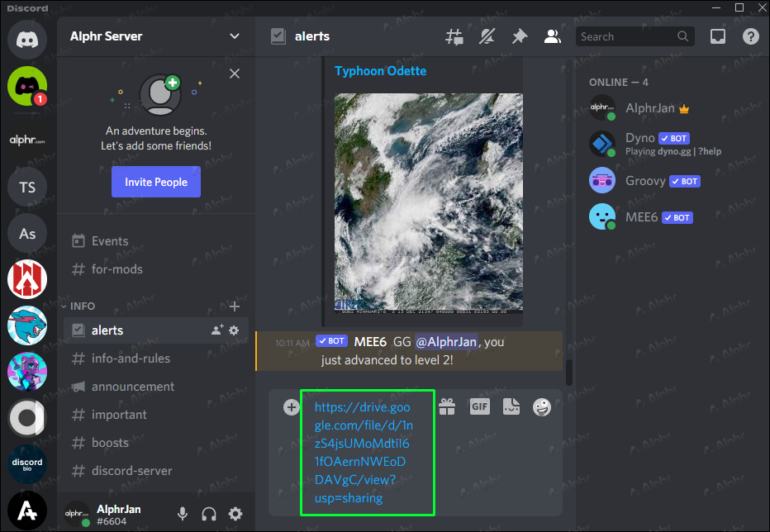The height and width of the screenshot is (532, 770).
Task: Click the chat scrollbar
Action: [568, 373]
